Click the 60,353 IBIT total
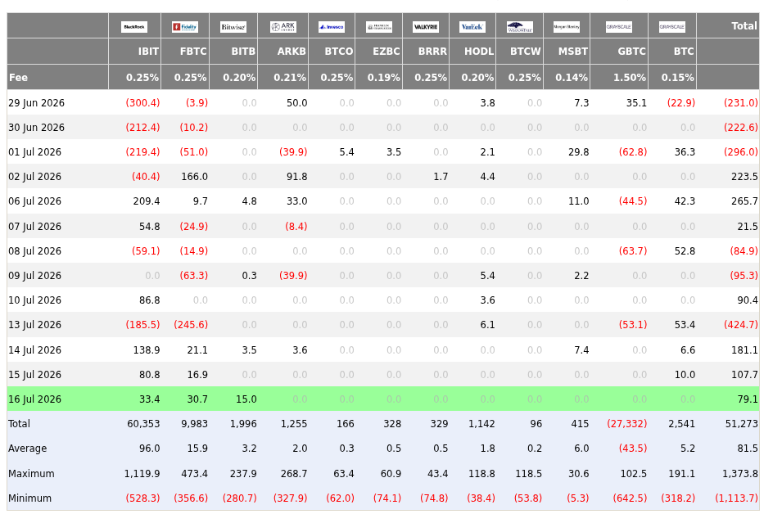Image resolution: width=773 pixels, height=532 pixels. pos(143,424)
